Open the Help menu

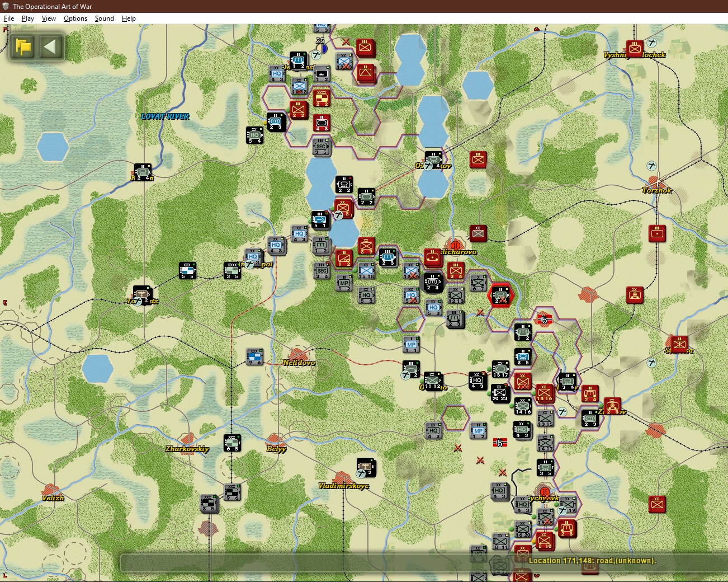click(x=129, y=18)
